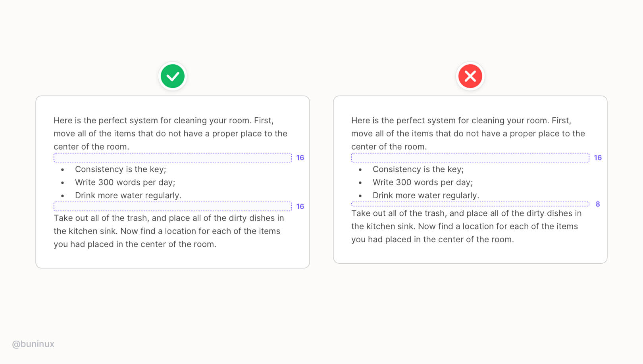Click the 16 spacing label above left bullets

click(300, 158)
